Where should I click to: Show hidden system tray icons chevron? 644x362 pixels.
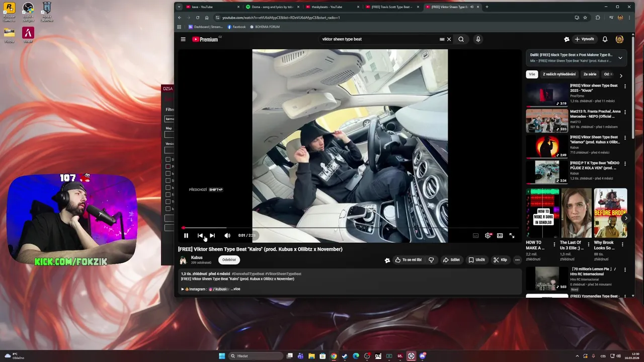pyautogui.click(x=577, y=356)
